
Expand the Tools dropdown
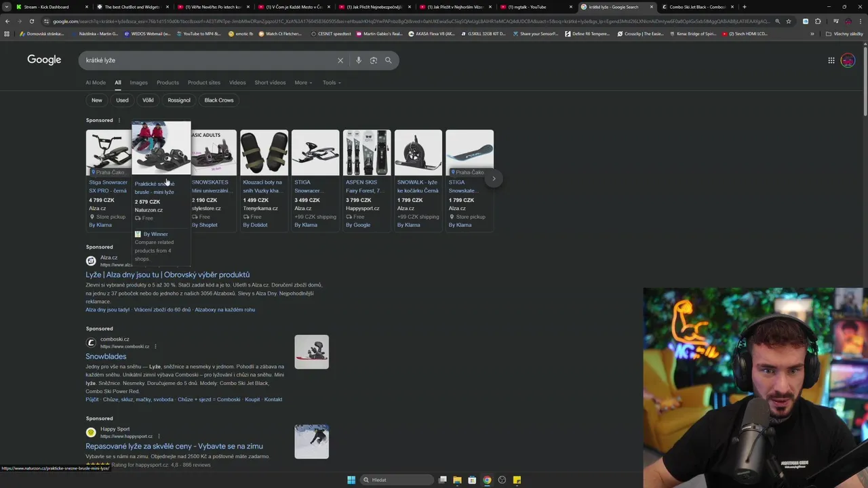point(332,83)
